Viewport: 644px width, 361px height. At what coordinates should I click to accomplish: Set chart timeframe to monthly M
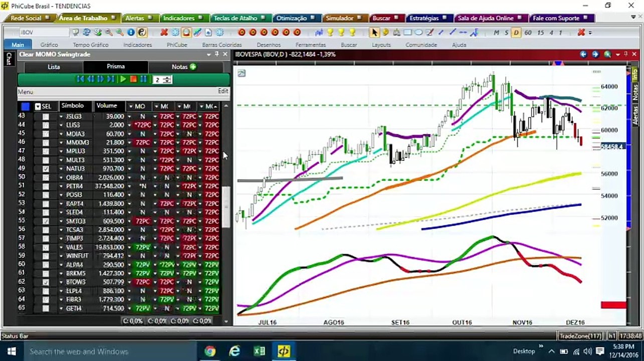pyautogui.click(x=496, y=33)
